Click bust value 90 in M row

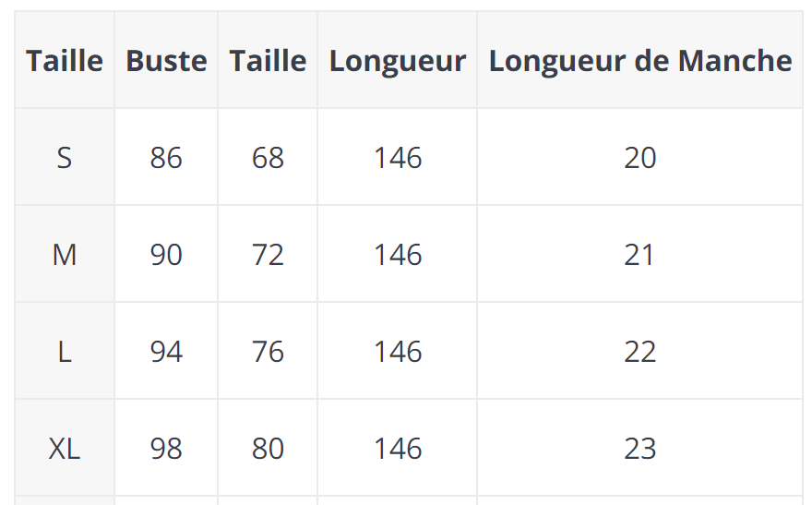[166, 255]
